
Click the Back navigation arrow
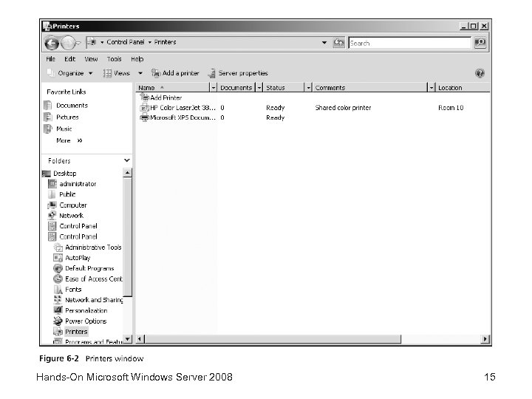tap(52, 43)
